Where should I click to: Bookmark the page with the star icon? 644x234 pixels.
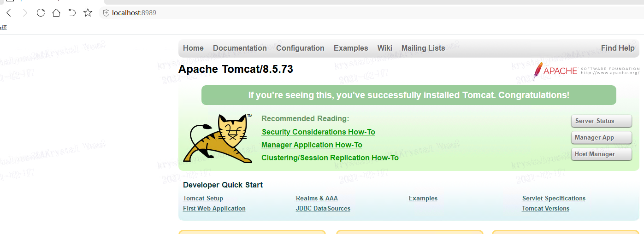(88, 13)
